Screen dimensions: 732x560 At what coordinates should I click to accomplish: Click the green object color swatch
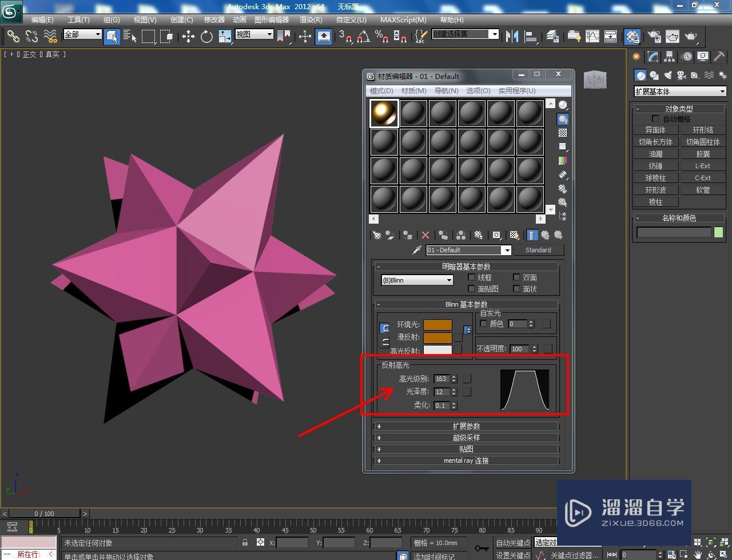(718, 232)
